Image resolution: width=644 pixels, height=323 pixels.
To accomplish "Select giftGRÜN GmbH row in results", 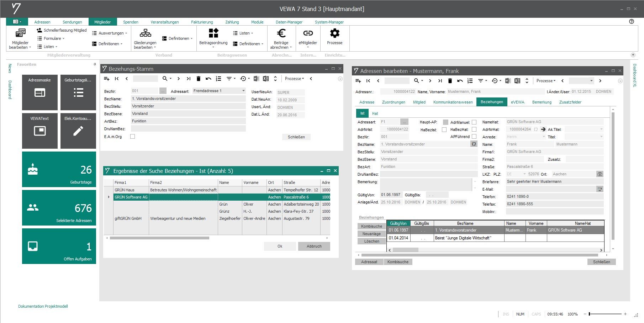I will click(217, 218).
